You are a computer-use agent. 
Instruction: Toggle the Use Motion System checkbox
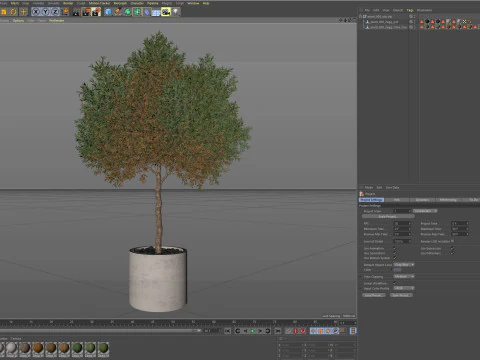point(395,258)
